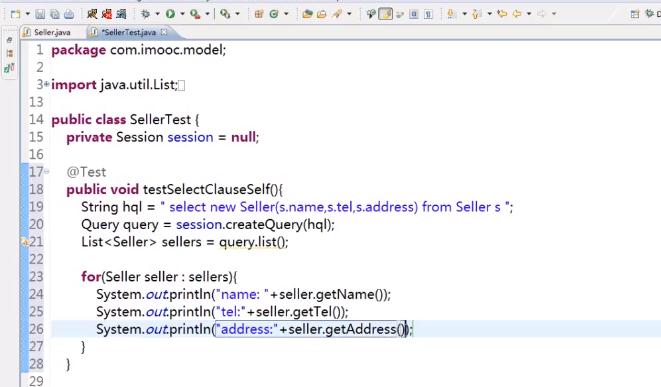
Task: Click the 'SellerTest' class name
Action: click(160, 119)
